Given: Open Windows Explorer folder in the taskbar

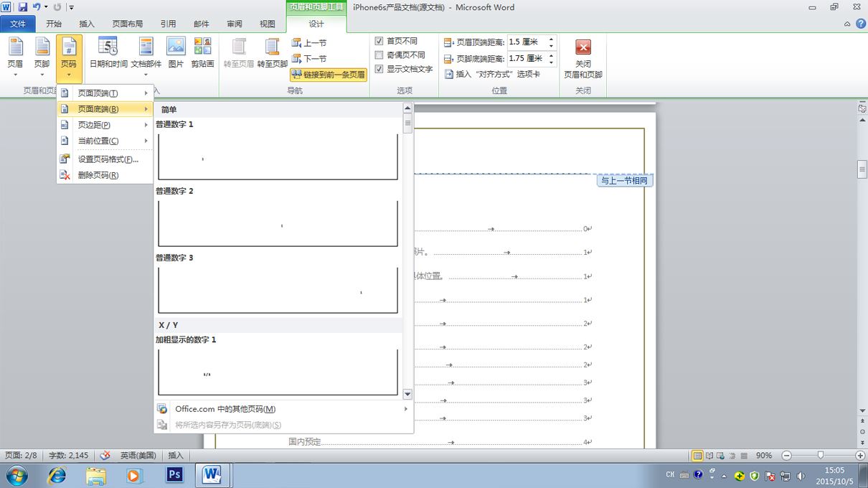Looking at the screenshot, I should 96,475.
